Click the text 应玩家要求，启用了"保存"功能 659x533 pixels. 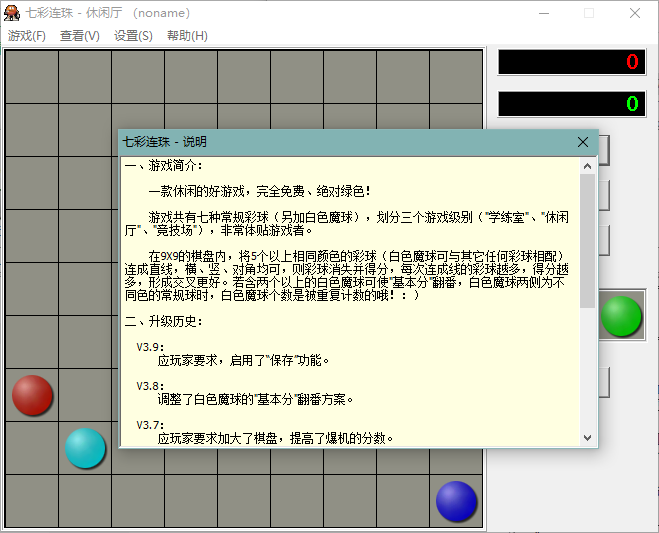pyautogui.click(x=244, y=361)
